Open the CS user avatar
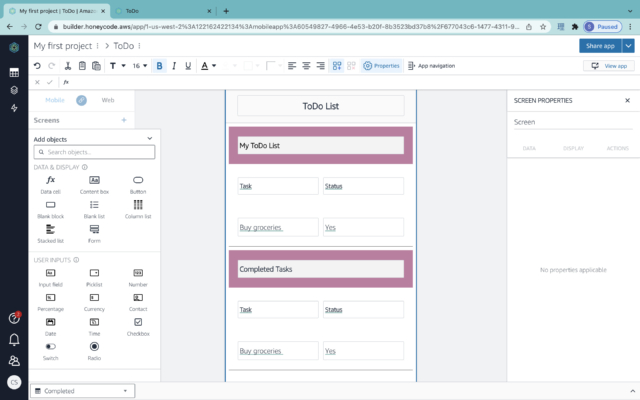The image size is (640, 400). (x=14, y=382)
